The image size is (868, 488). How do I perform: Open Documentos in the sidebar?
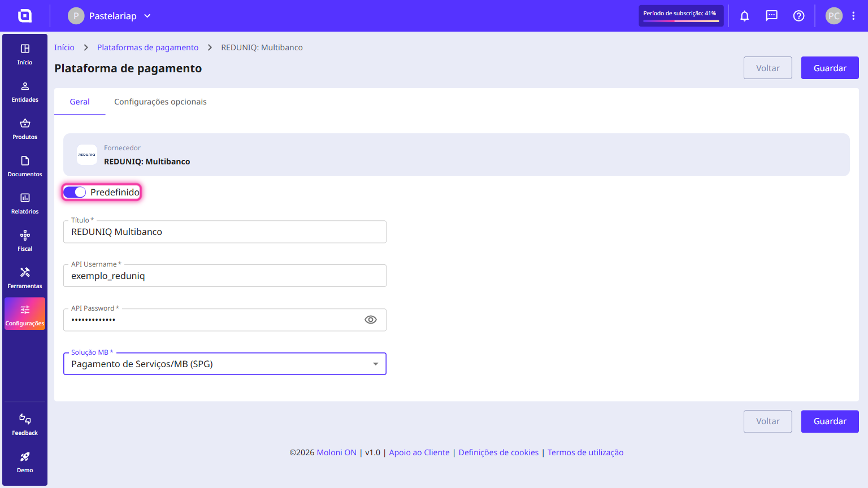(x=25, y=166)
